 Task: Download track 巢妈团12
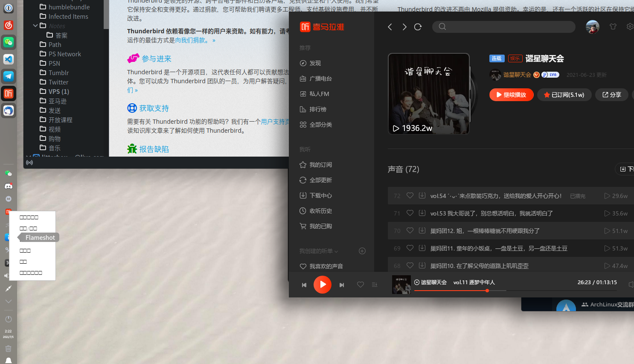(x=422, y=230)
